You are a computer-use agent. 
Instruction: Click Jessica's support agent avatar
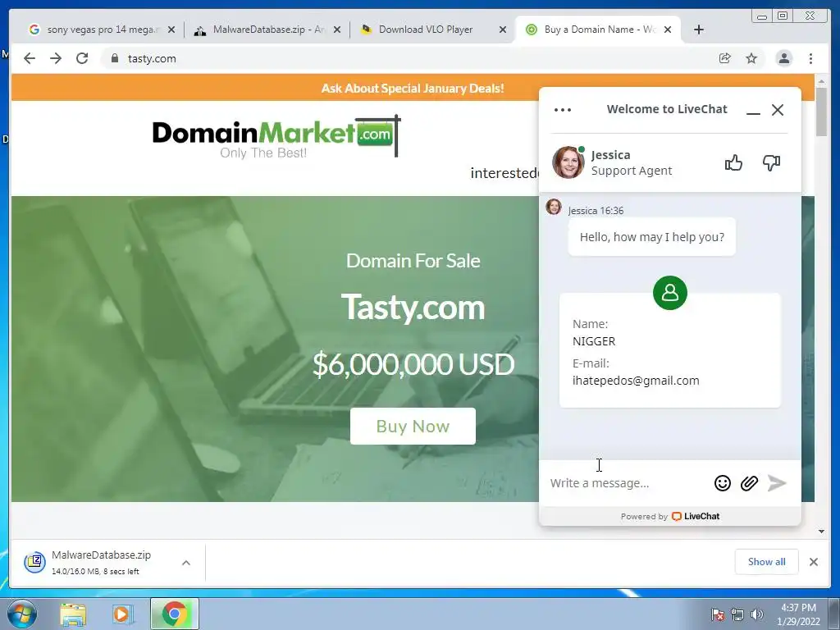(568, 162)
